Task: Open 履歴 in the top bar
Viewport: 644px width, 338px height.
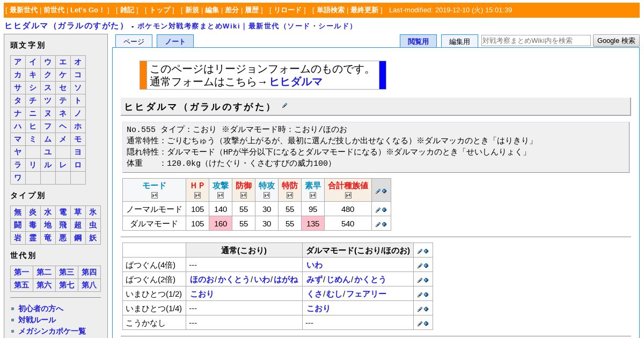Action: pyautogui.click(x=252, y=10)
